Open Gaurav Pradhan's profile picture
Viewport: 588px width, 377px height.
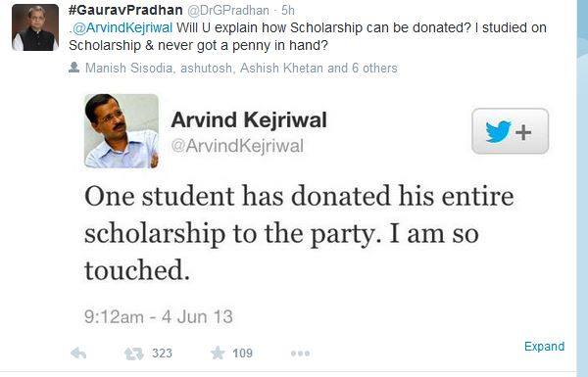click(35, 27)
